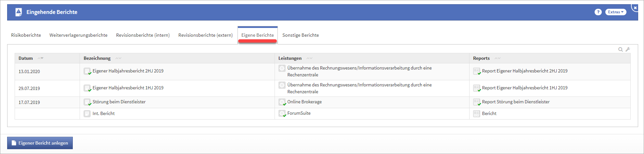
Task: Sort table by Leistungen column arrows
Action: pyautogui.click(x=309, y=58)
